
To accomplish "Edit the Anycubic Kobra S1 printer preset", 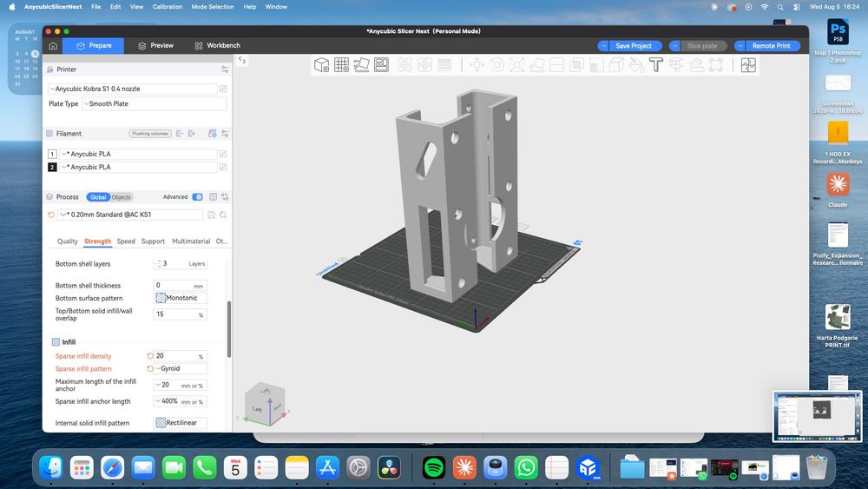I will click(223, 89).
